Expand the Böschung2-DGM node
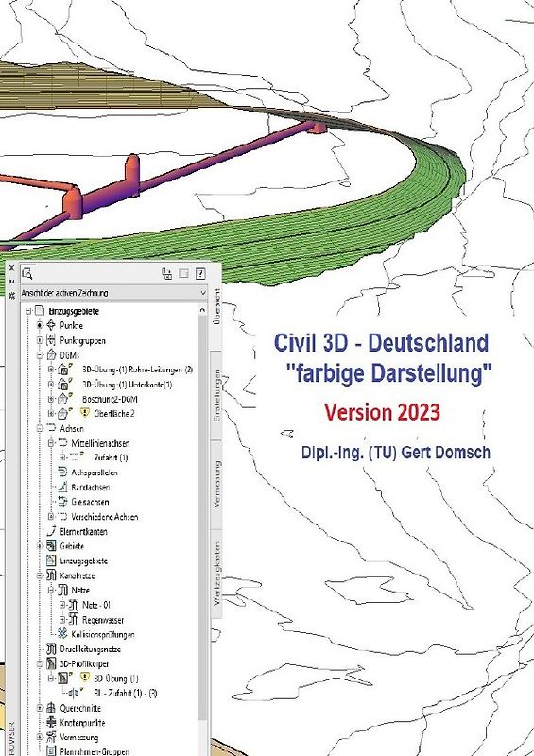This screenshot has width=534, height=756. coord(51,399)
